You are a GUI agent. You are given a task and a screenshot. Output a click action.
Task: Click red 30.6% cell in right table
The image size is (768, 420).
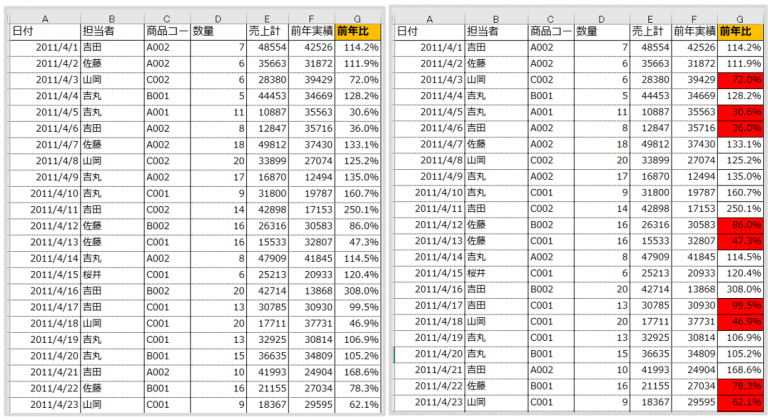[740, 112]
